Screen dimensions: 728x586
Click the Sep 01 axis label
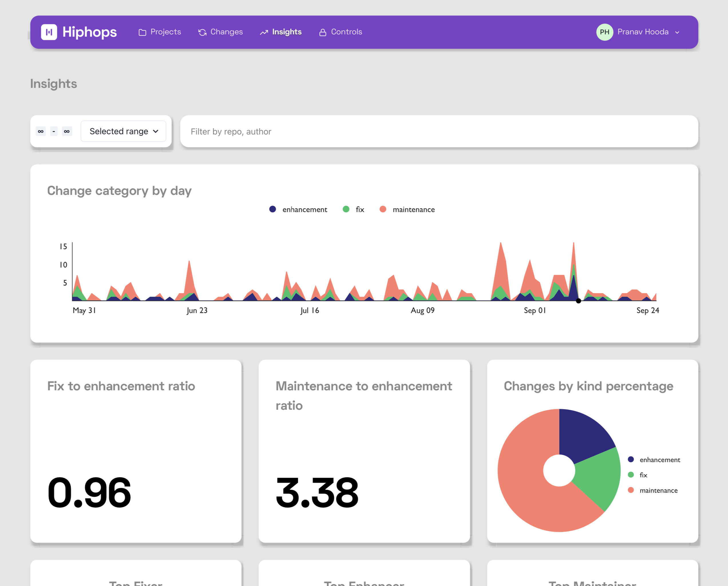click(x=535, y=310)
